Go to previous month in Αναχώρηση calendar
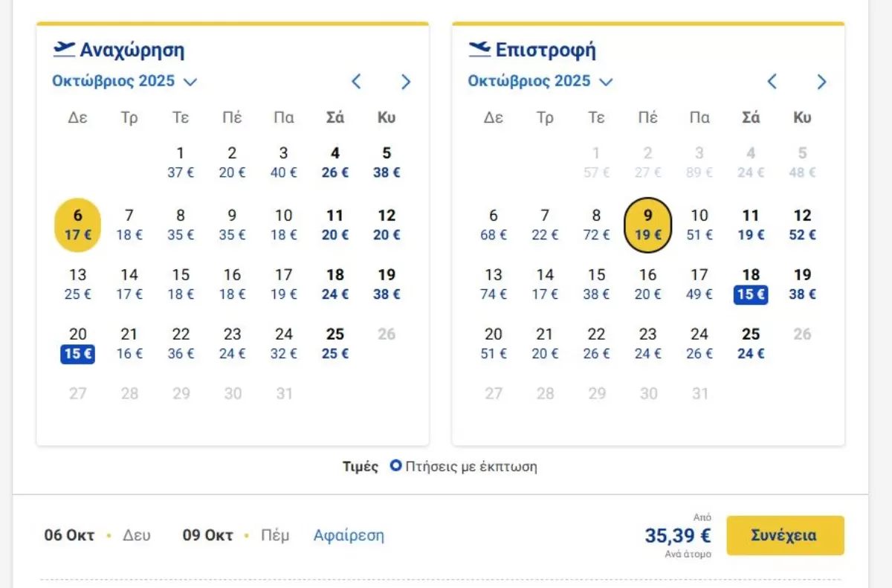The width and height of the screenshot is (892, 588). point(356,82)
